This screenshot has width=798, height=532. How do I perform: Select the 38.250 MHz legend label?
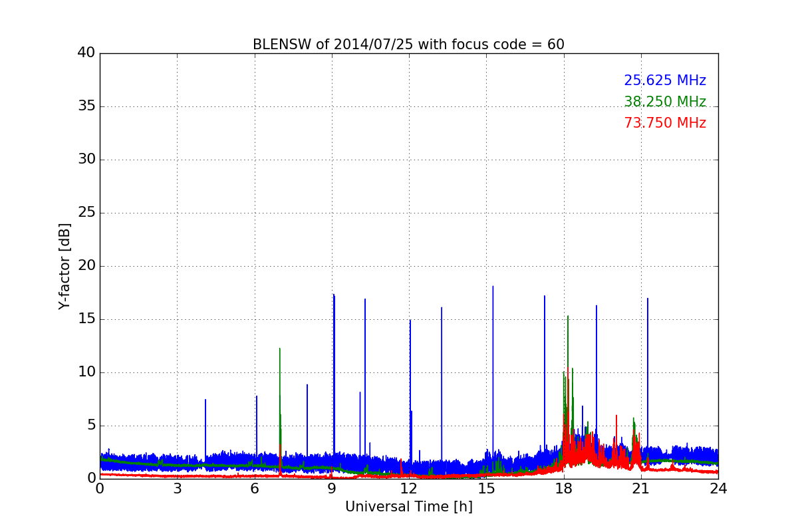coord(665,102)
